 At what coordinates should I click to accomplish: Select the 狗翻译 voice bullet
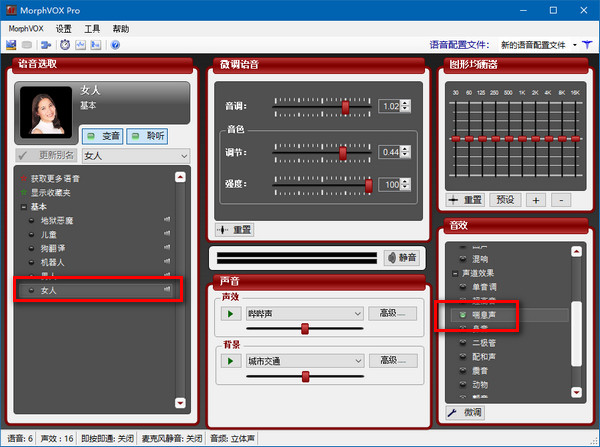pos(32,248)
